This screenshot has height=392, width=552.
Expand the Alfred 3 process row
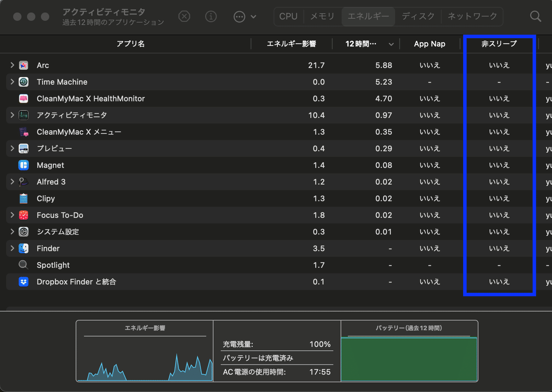tap(12, 182)
